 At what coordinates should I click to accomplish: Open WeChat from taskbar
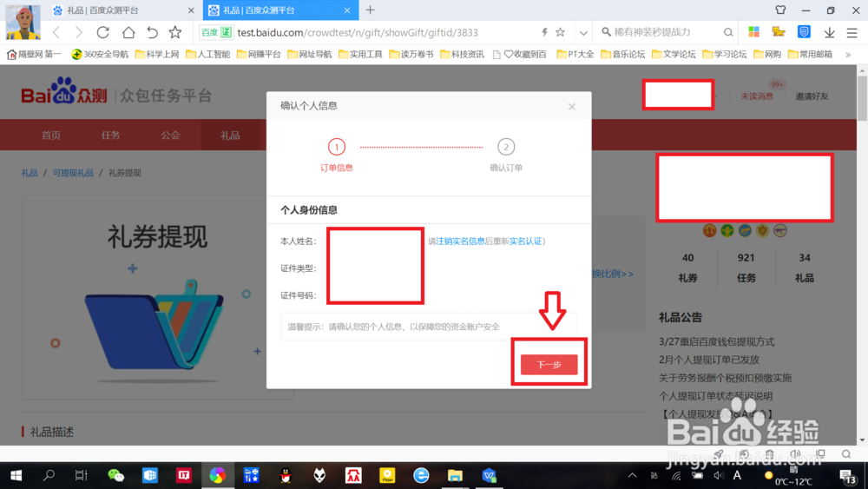(x=115, y=475)
